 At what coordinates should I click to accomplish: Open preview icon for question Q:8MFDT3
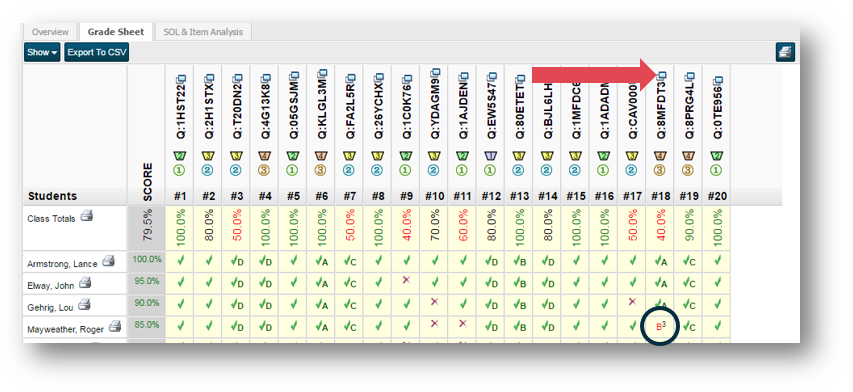662,76
